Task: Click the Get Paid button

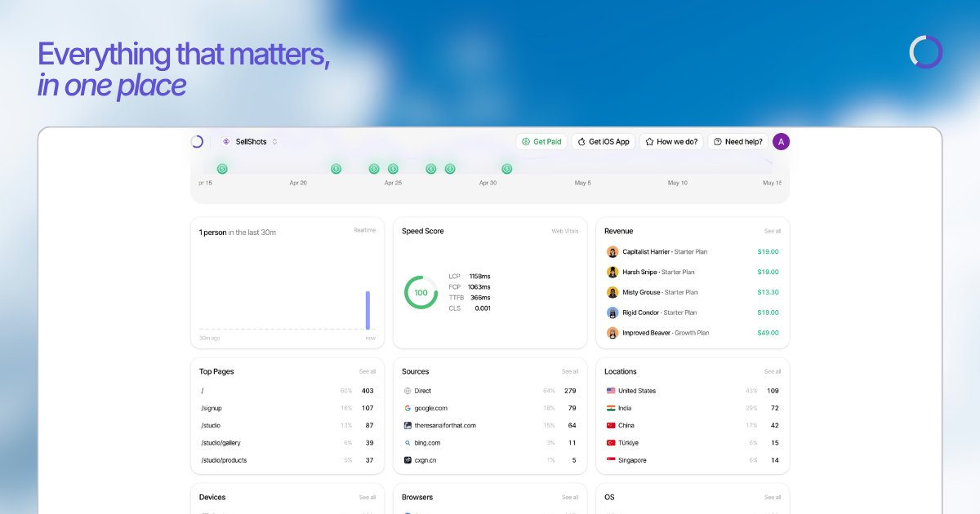Action: coord(541,141)
